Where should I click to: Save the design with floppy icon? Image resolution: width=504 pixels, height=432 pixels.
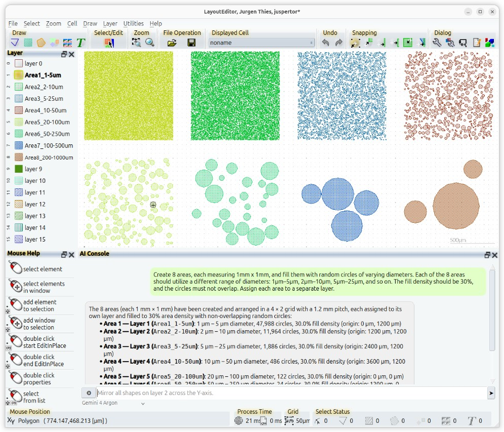tap(192, 43)
